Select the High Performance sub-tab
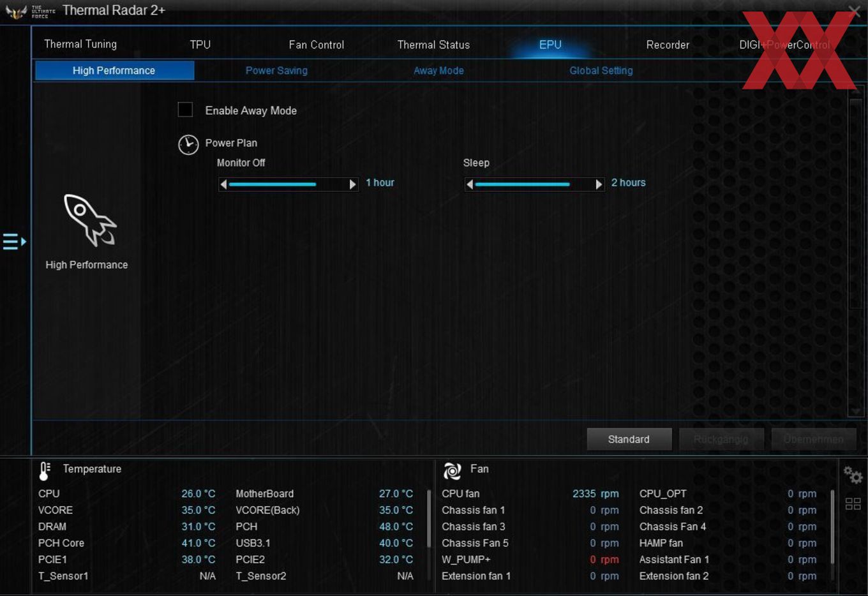 click(x=114, y=70)
